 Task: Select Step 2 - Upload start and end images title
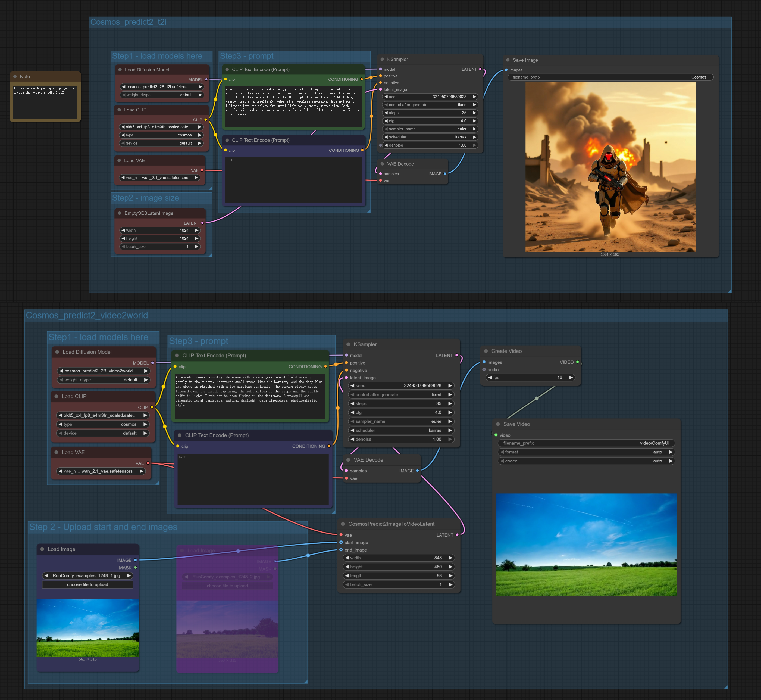(x=103, y=527)
